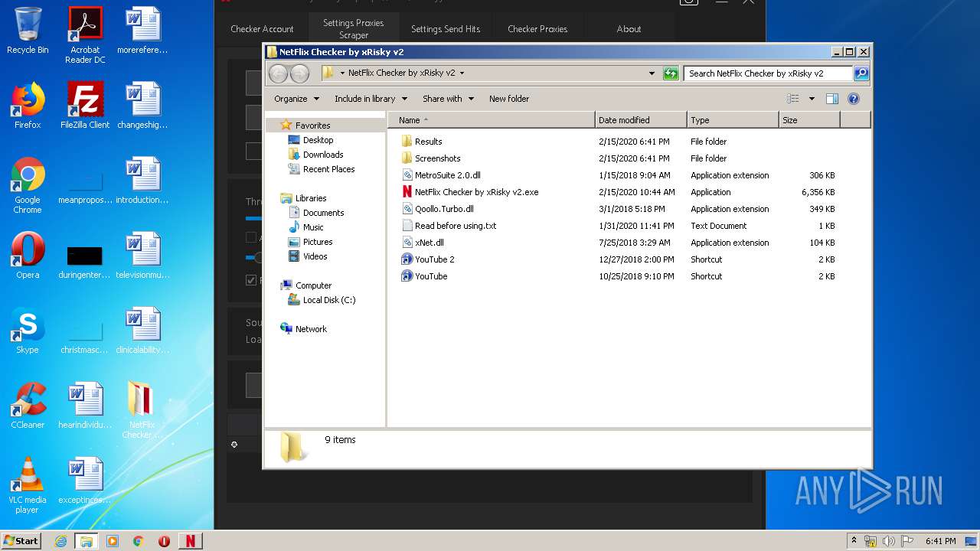This screenshot has height=551, width=980.
Task: Open address bar history dropdown arrow
Action: (x=652, y=73)
